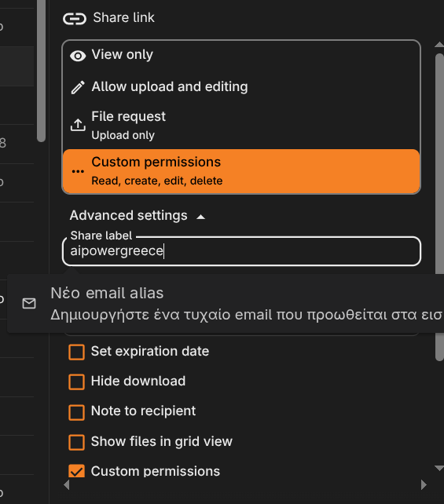This screenshot has height=504, width=444.
Task: Select the View only permission option
Action: click(241, 55)
